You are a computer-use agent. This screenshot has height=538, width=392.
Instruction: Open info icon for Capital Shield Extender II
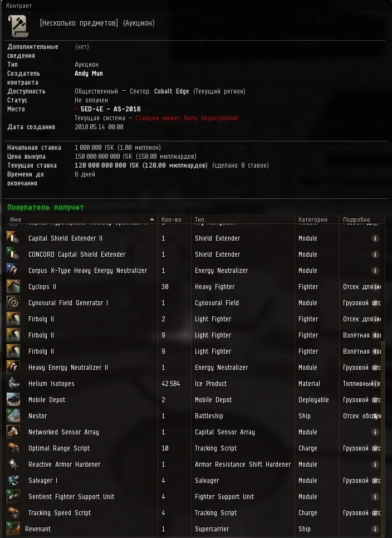coord(375,238)
